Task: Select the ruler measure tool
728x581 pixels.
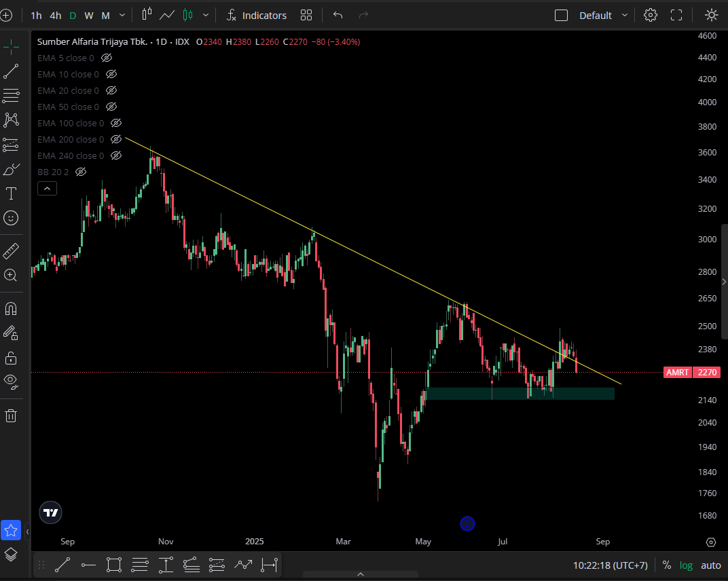Action: point(11,251)
